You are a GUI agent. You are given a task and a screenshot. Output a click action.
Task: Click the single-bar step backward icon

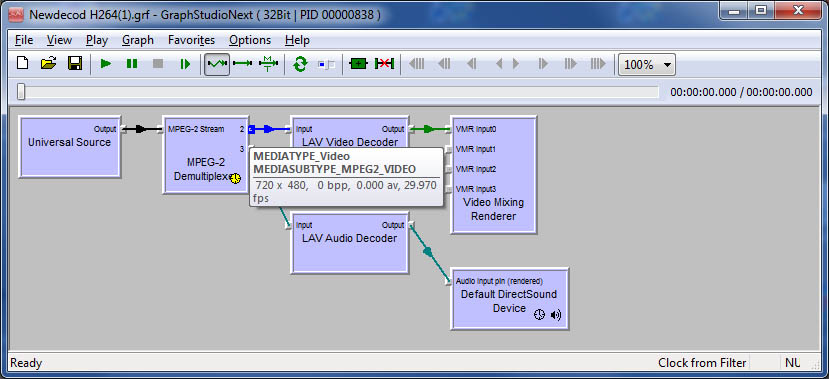(x=471, y=64)
